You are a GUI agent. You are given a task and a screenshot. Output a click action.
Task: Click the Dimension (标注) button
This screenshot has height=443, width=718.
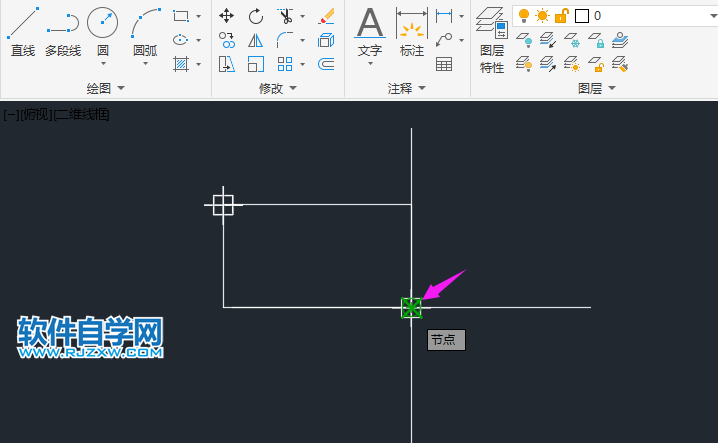click(412, 30)
